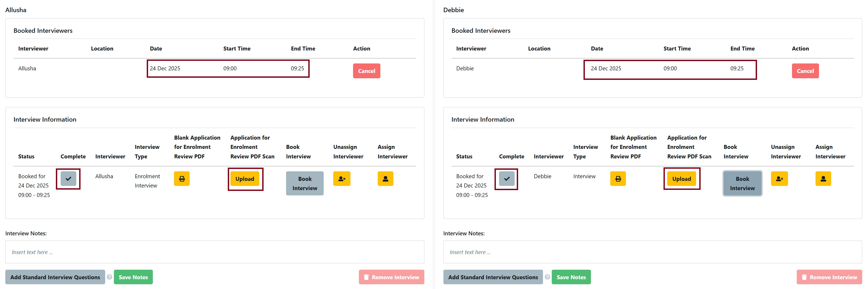Upload enrolment review PDF scan for Debbie
This screenshot has height=289, width=868.
(x=681, y=179)
